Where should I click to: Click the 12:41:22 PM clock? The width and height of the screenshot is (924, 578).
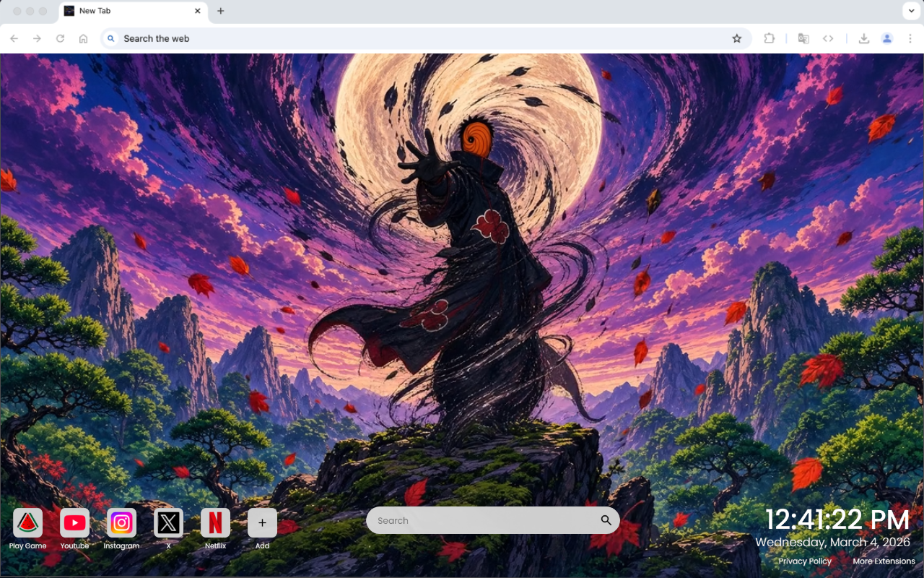837,520
